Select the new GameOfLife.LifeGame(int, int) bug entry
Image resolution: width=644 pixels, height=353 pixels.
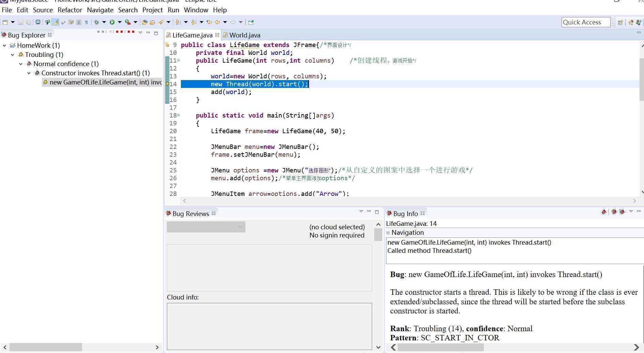click(x=102, y=82)
